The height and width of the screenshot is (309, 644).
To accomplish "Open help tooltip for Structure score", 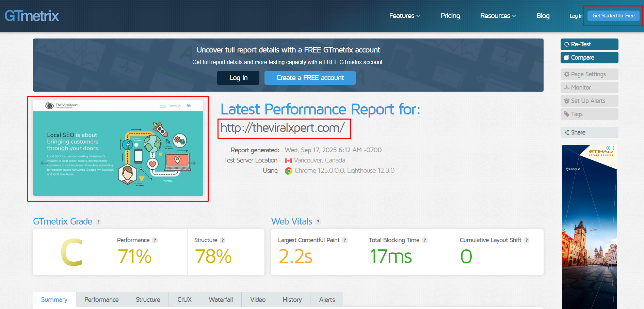I will 223,240.
